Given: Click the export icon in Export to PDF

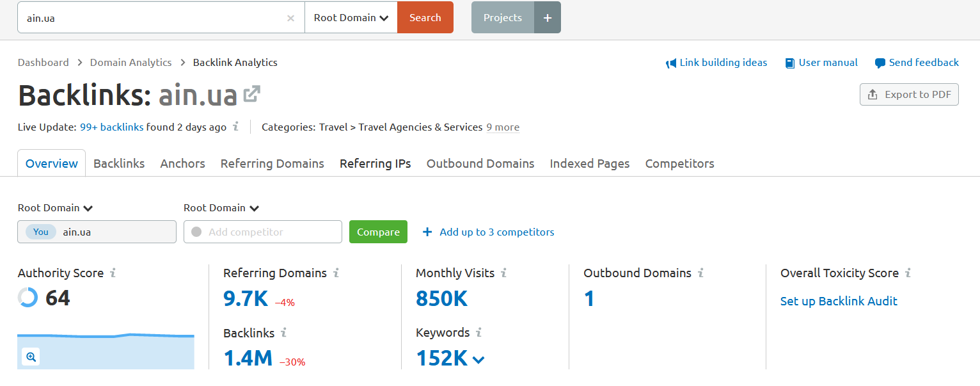Looking at the screenshot, I should click(873, 95).
